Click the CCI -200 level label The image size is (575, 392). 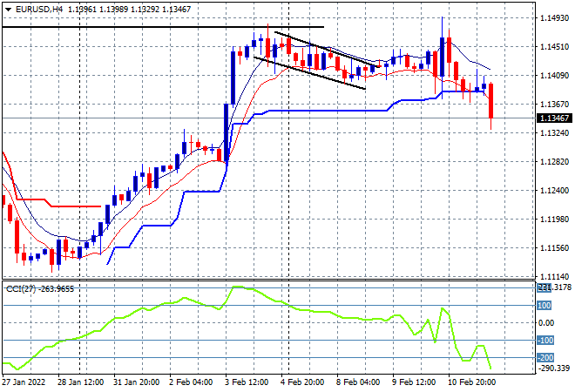pyautogui.click(x=545, y=357)
